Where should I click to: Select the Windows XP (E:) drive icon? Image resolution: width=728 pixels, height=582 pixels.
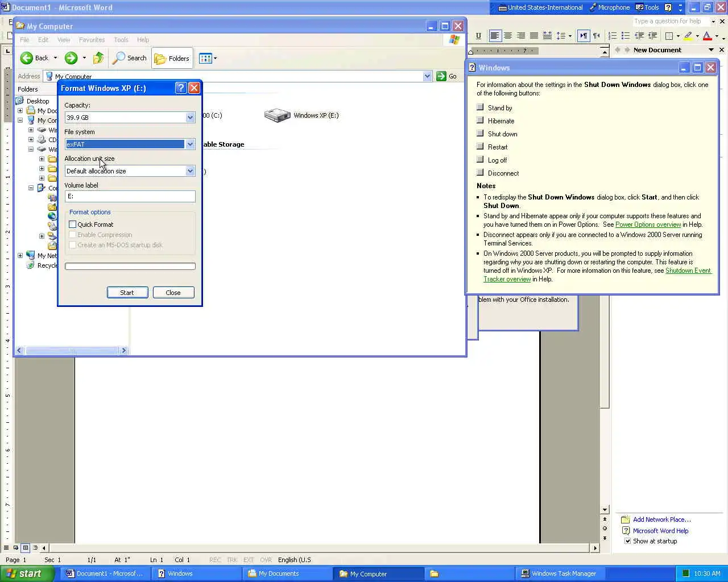[x=277, y=115]
